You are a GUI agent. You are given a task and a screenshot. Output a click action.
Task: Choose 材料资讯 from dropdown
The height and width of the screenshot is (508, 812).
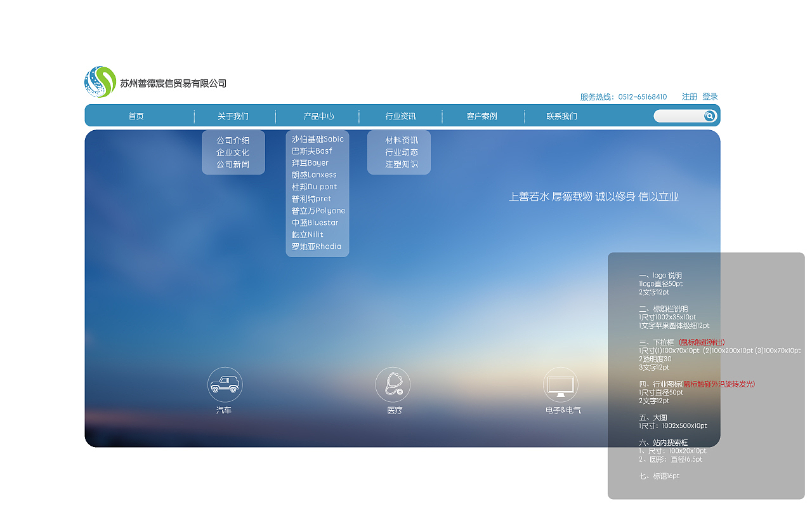402,140
